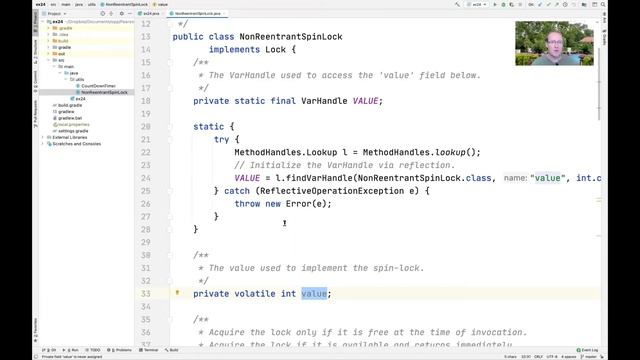
Task: Open the Pull Requests side tab
Action: 36,113
